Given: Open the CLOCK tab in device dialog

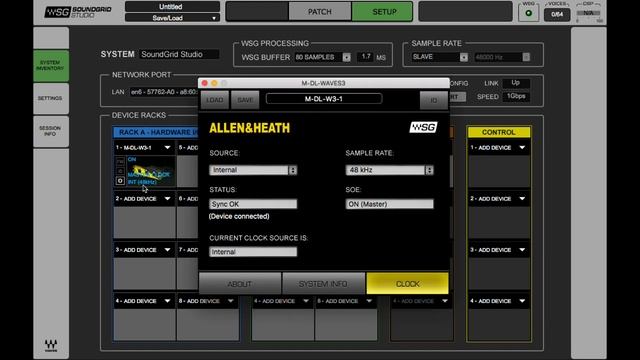Looking at the screenshot, I should click(x=407, y=283).
